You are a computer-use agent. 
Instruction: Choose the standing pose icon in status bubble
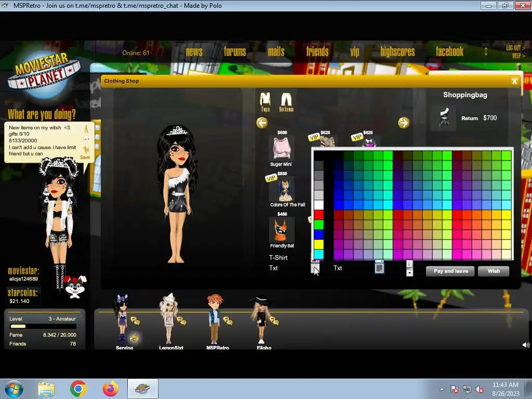(x=86, y=129)
